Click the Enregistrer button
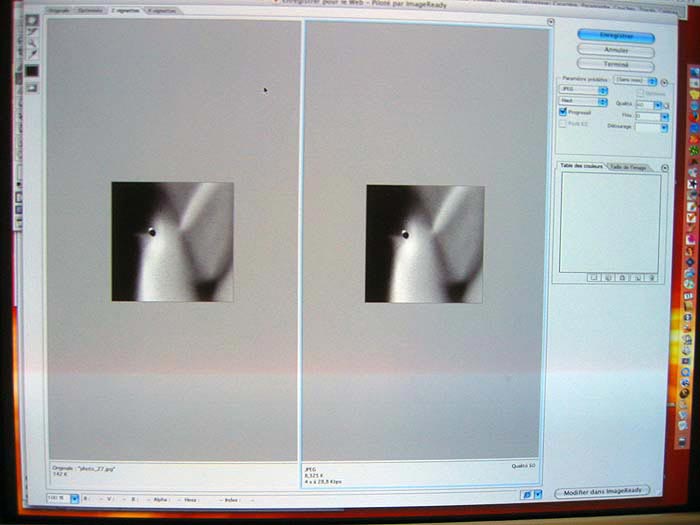700x525 pixels. 616,35
